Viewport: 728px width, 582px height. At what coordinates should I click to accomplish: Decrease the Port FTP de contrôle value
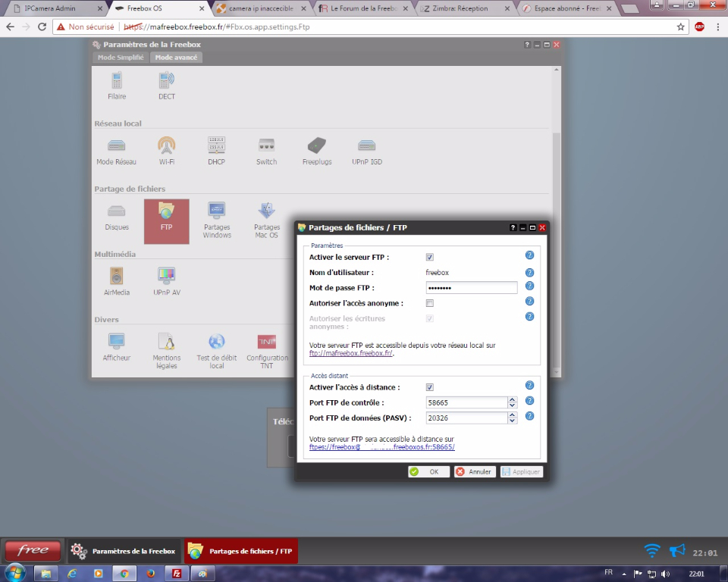click(x=512, y=405)
